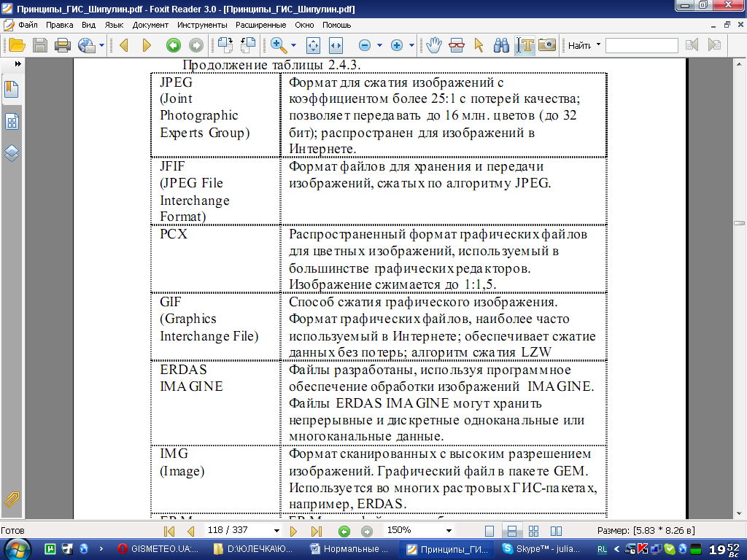The height and width of the screenshot is (560, 747).
Task: Click the 150% zoom level field
Action: click(x=414, y=530)
